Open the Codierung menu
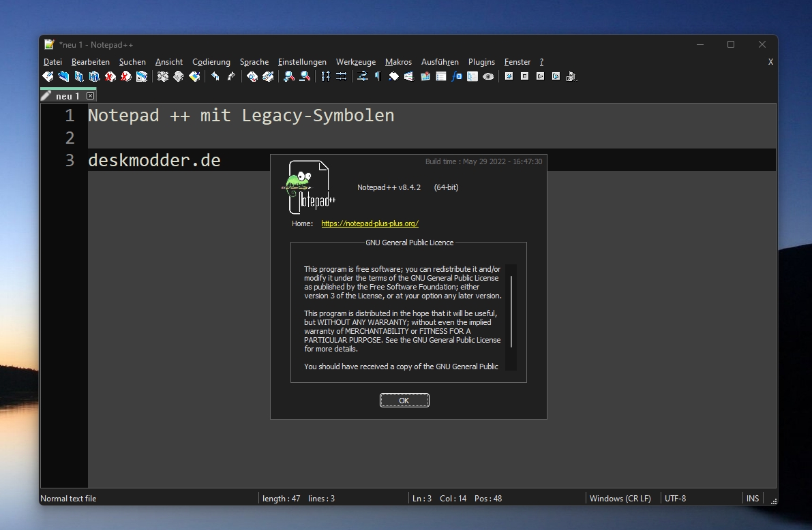 pos(211,62)
